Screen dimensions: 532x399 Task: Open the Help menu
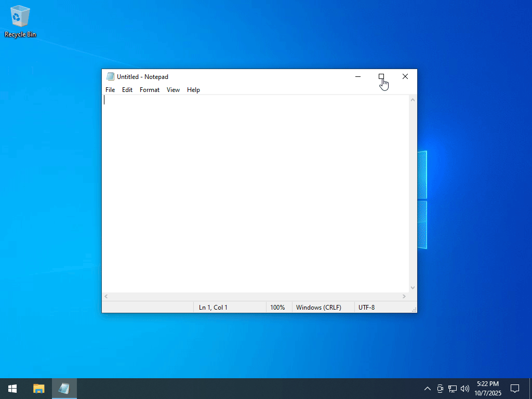click(x=193, y=90)
